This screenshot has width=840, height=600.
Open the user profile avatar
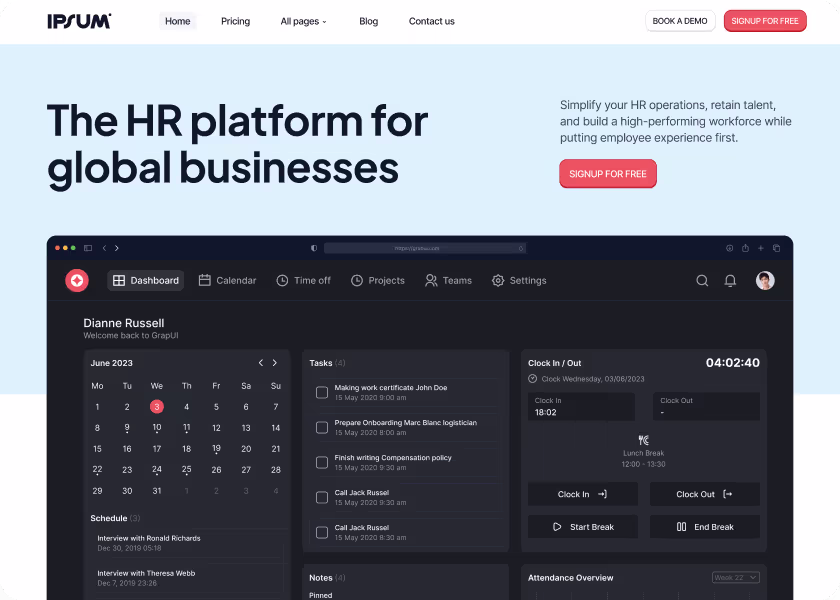point(765,280)
